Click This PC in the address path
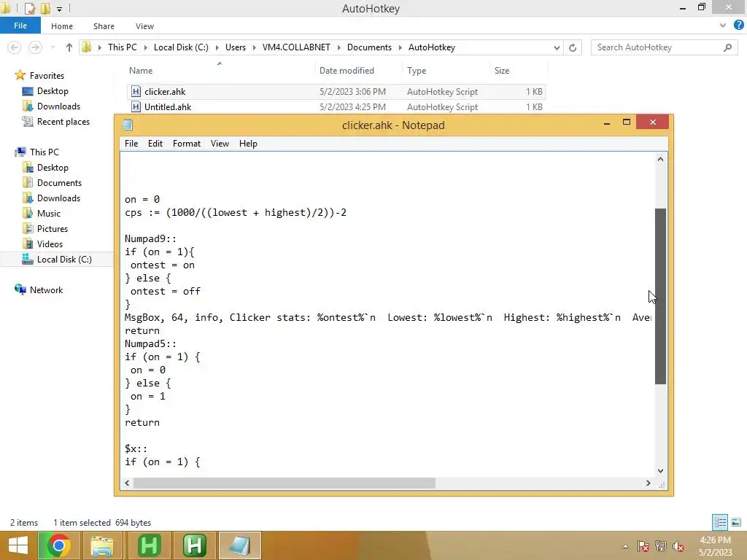Image resolution: width=747 pixels, height=560 pixels. (x=122, y=47)
